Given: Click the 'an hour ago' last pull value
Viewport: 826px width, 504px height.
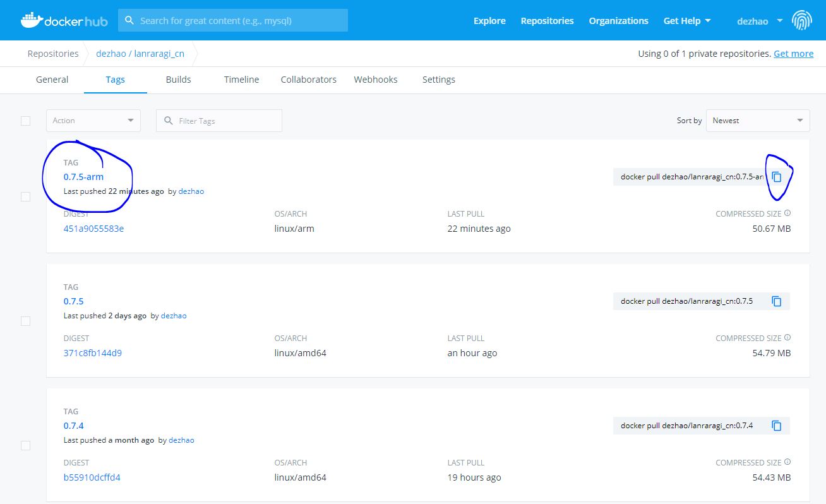Looking at the screenshot, I should coord(472,353).
